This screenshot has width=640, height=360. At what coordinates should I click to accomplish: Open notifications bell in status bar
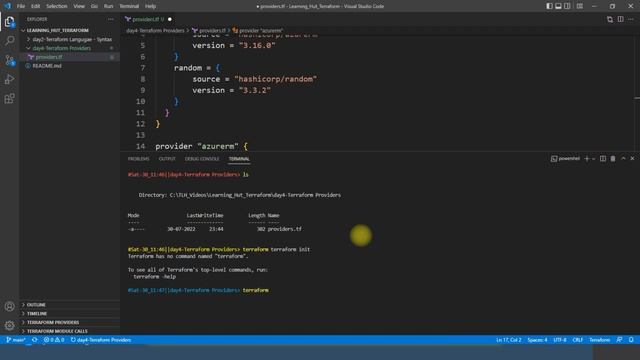pos(631,340)
